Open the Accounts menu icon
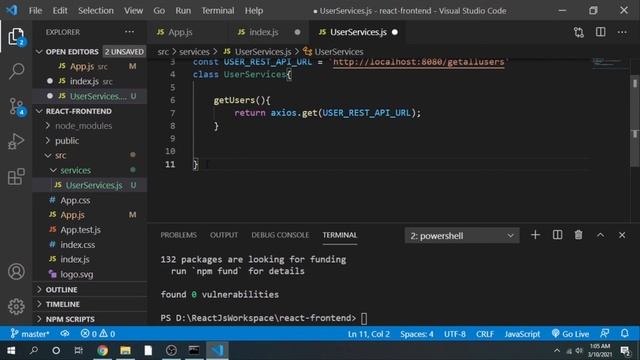 tap(16, 271)
